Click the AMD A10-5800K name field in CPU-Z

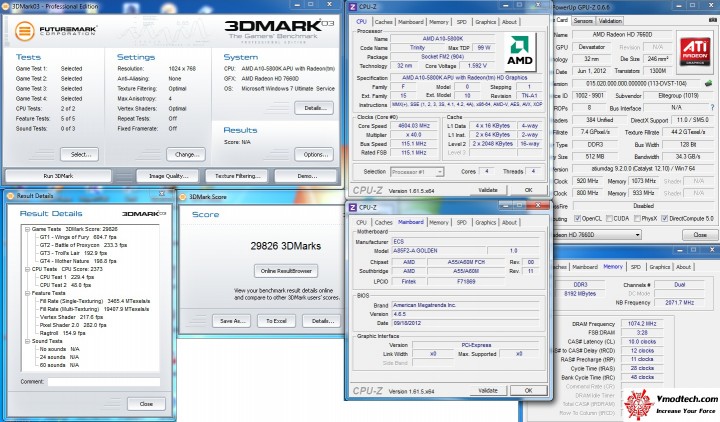(x=442, y=39)
